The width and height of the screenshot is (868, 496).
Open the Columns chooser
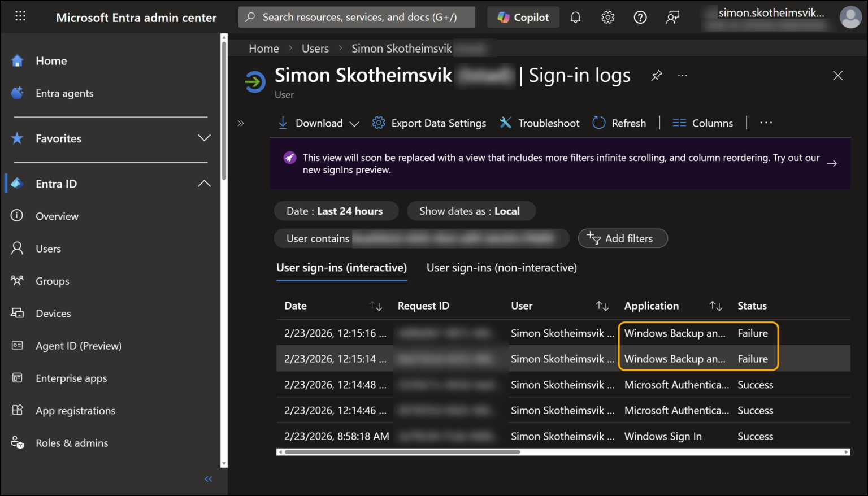click(x=702, y=123)
